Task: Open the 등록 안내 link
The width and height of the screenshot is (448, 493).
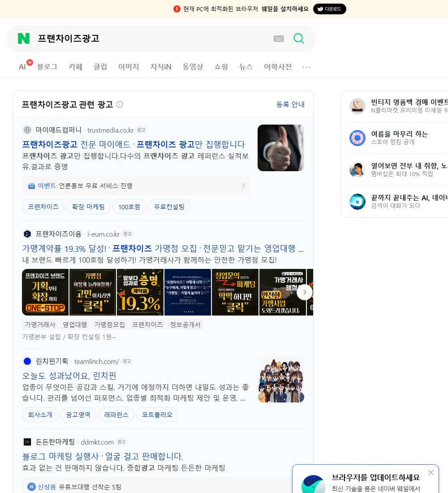Action: (x=290, y=104)
